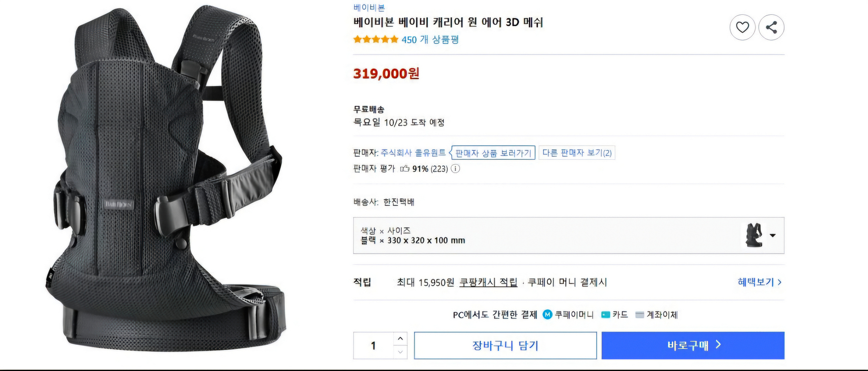Click the 계좌이체 payment icon
This screenshot has width=868, height=371.
pyautogui.click(x=639, y=315)
